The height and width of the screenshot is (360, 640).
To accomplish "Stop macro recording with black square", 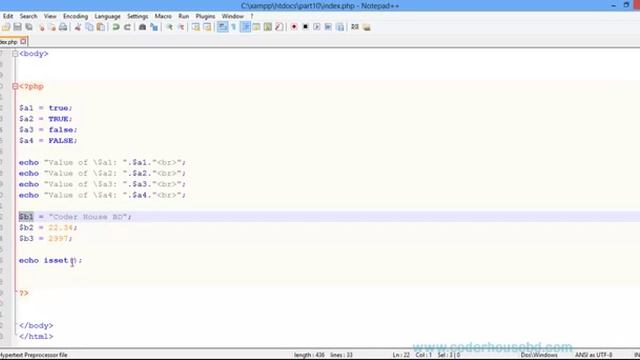I will pyautogui.click(x=305, y=27).
